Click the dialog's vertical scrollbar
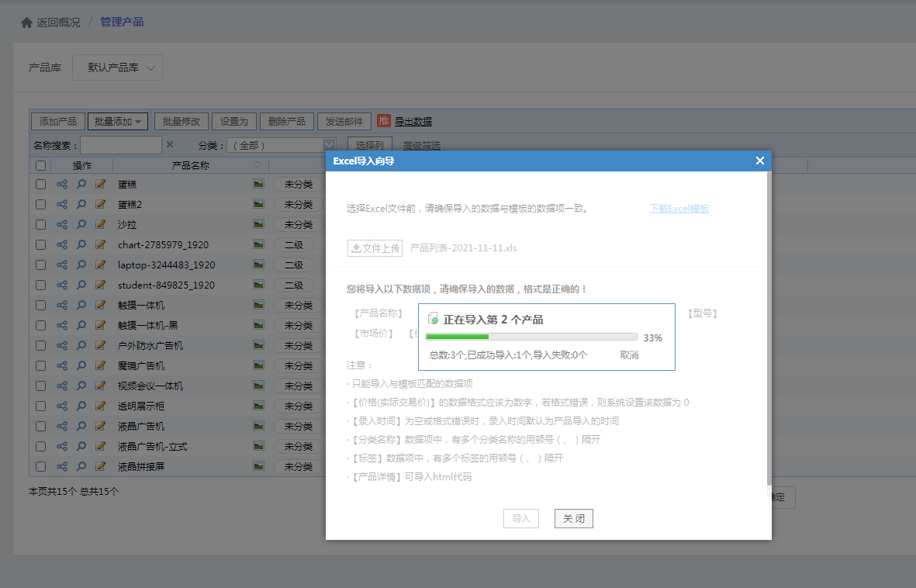The width and height of the screenshot is (916, 588). pos(768,327)
